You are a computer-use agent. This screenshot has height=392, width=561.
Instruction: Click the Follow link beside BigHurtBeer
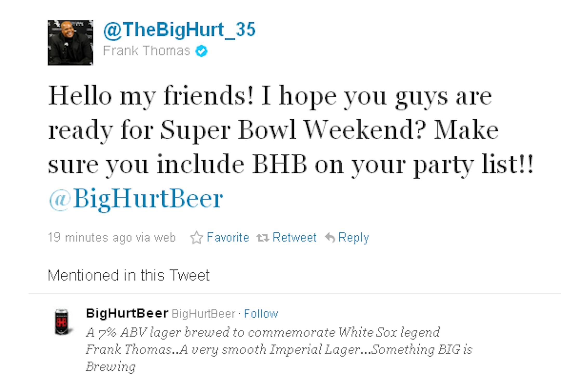pyautogui.click(x=261, y=314)
